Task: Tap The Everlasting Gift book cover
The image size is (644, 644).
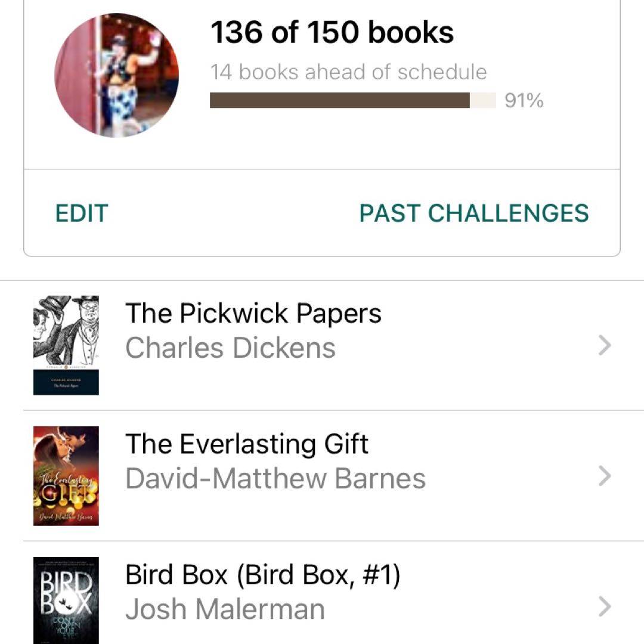Action: click(x=66, y=476)
